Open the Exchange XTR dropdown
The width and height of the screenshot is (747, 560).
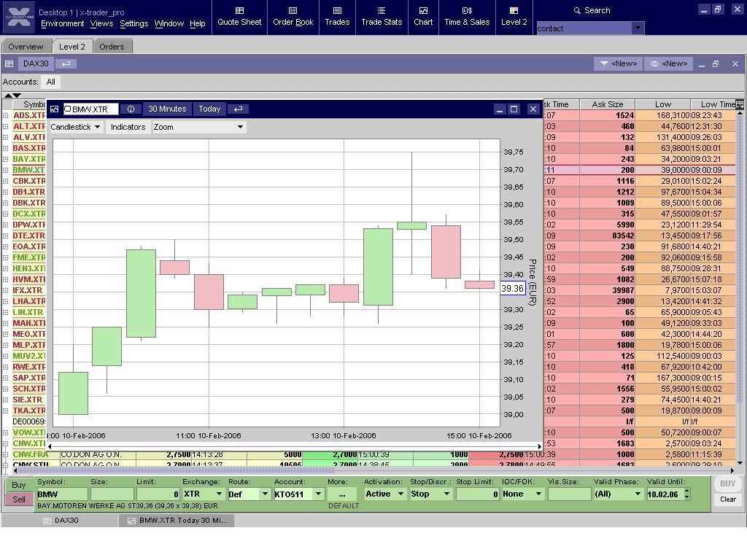click(219, 494)
